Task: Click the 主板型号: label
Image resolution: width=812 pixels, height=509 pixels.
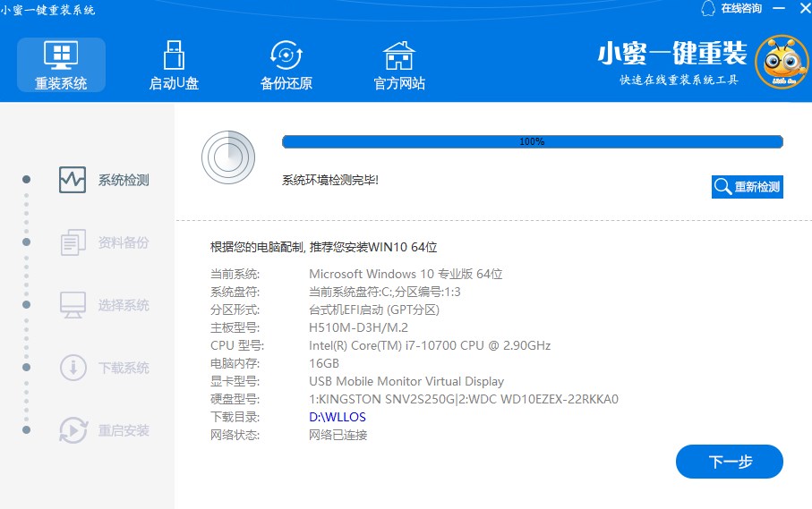Action: pyautogui.click(x=235, y=327)
